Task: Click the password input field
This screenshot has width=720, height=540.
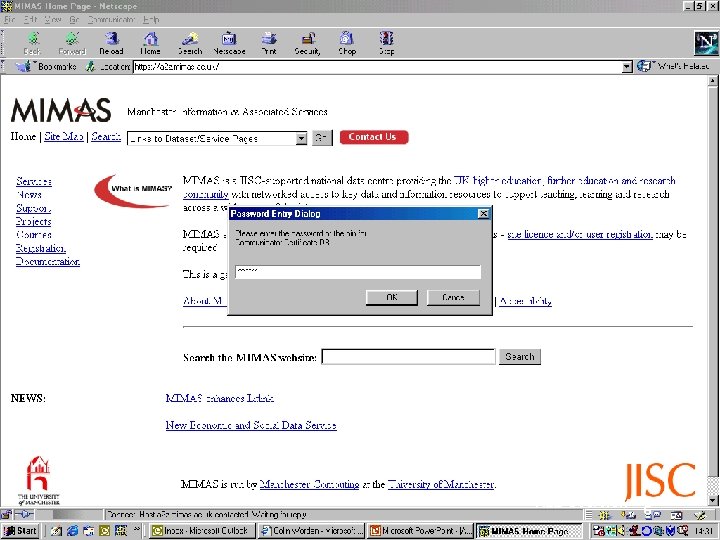Action: point(358,272)
